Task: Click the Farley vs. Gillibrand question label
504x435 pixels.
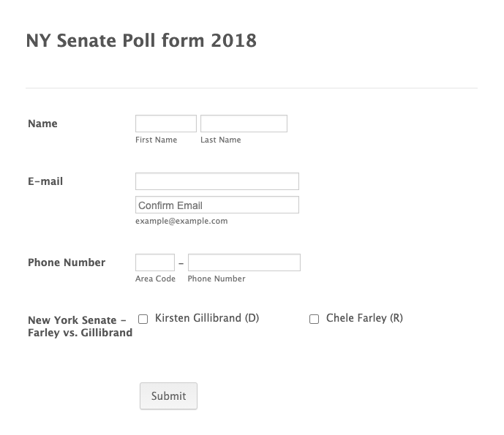Action: click(80, 326)
